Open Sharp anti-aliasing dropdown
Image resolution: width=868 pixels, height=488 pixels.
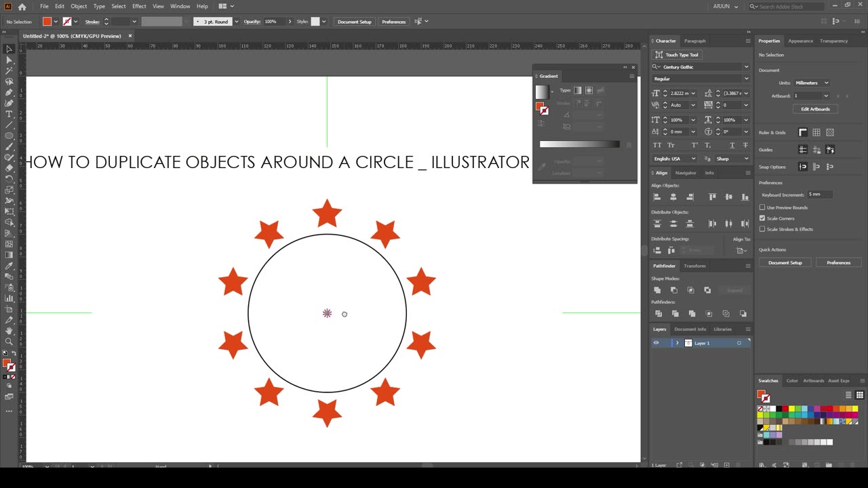732,159
